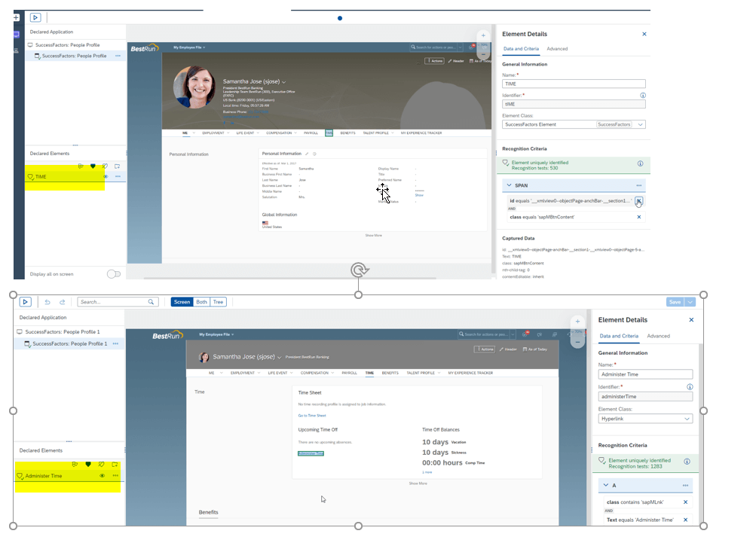Click the plus icon on the top left sidebar
The height and width of the screenshot is (546, 756).
point(16,18)
